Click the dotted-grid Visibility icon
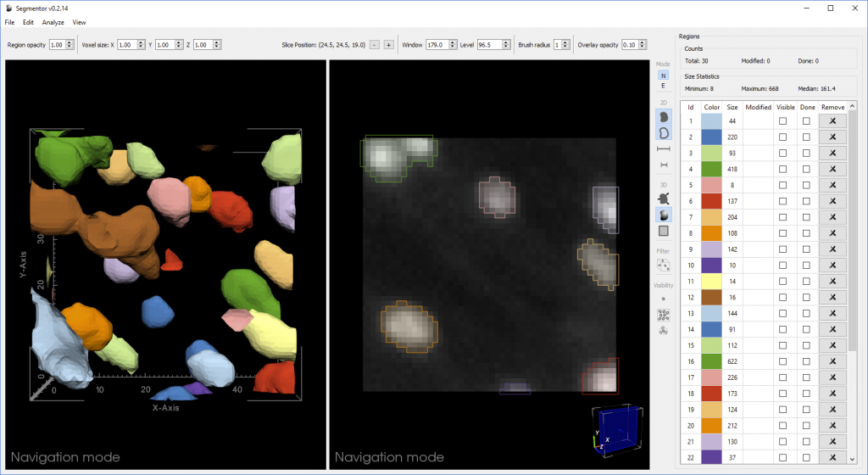This screenshot has height=475, width=868. tap(663, 315)
